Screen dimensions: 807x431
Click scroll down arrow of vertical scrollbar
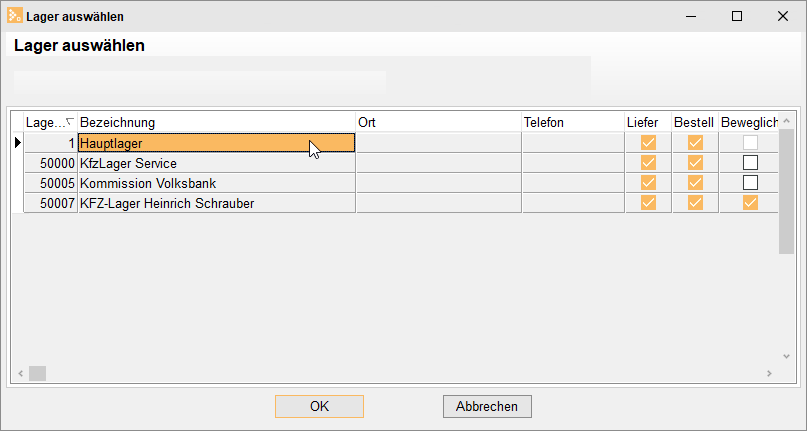tap(786, 356)
